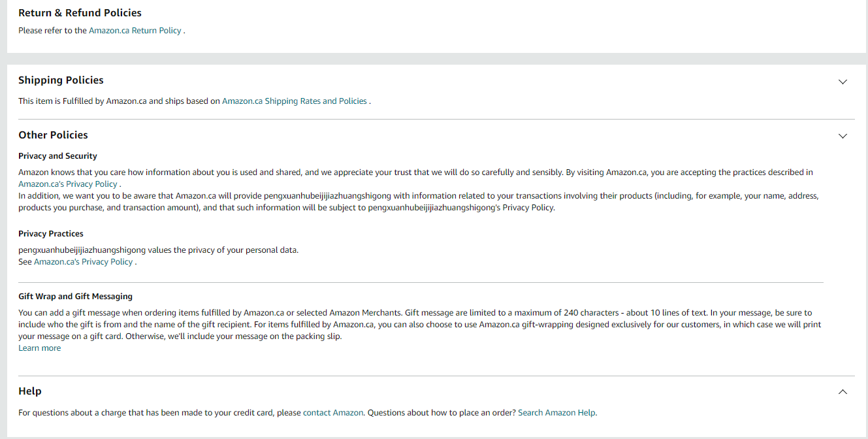Open Privacy Policy link under Privacy and Security
Image resolution: width=868 pixels, height=439 pixels.
pyautogui.click(x=68, y=184)
